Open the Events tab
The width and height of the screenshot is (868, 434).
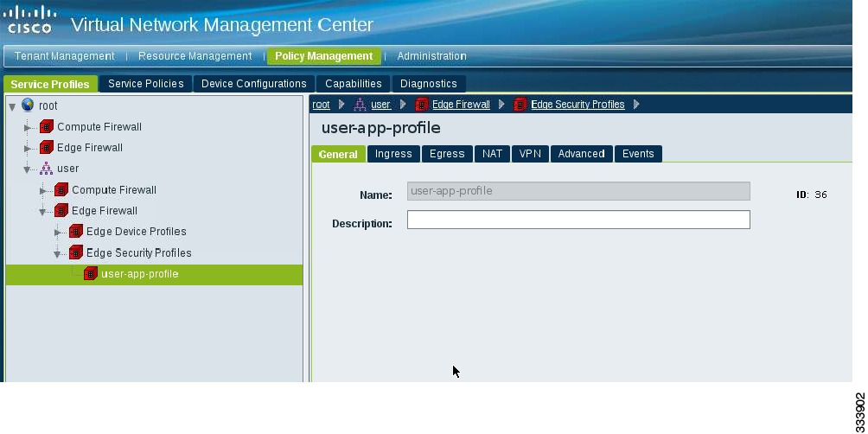(638, 154)
